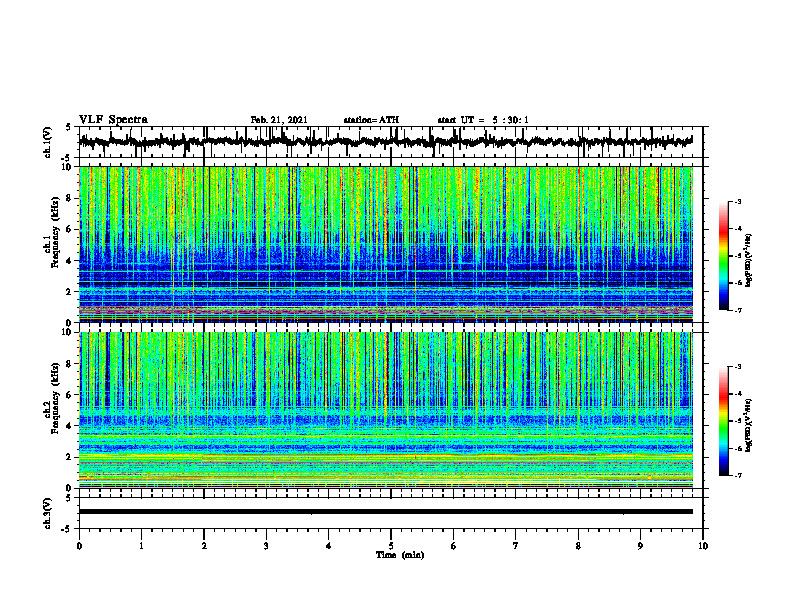Click the "5" tick on ch.1(V) axis
The image size is (792, 612).
pyautogui.click(x=68, y=128)
